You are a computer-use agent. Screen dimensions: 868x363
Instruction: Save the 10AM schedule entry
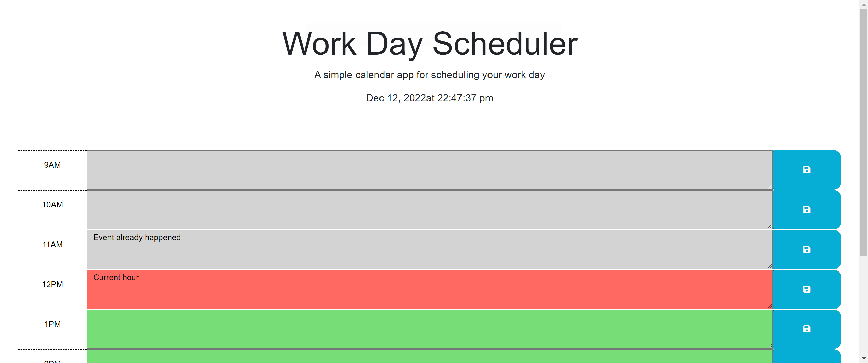[807, 209]
